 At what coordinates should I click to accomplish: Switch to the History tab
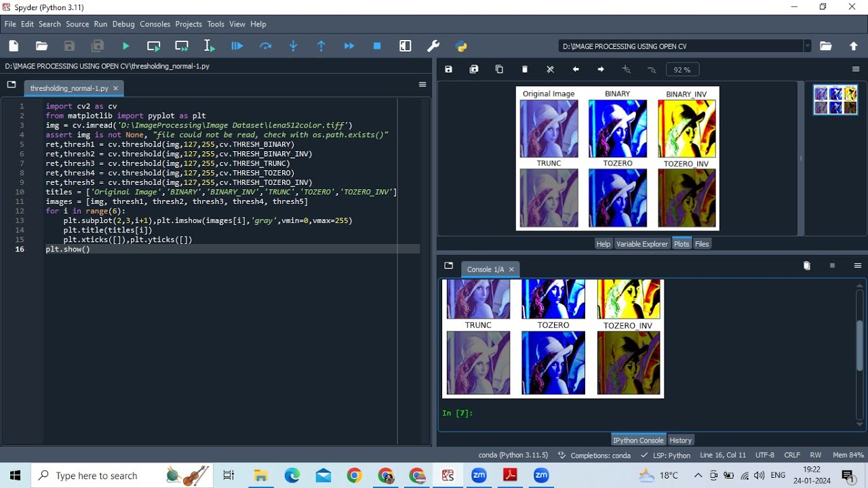tap(681, 441)
